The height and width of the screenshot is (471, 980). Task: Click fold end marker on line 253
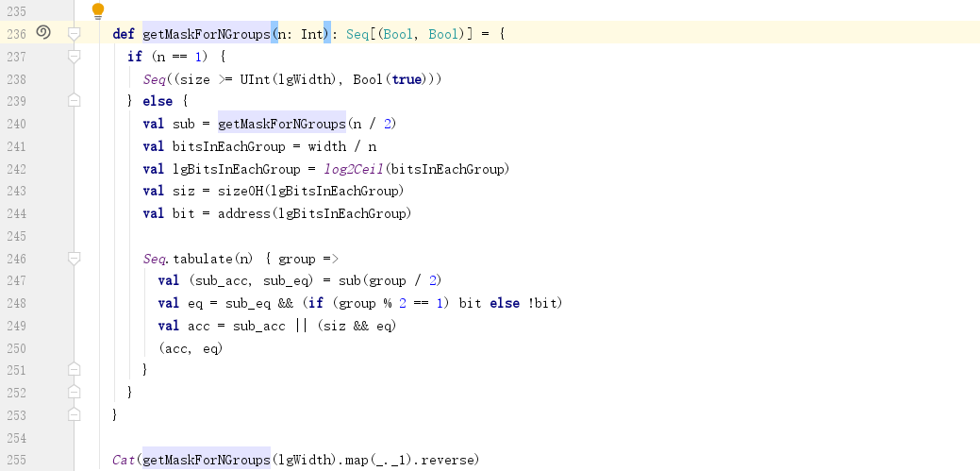click(x=74, y=414)
